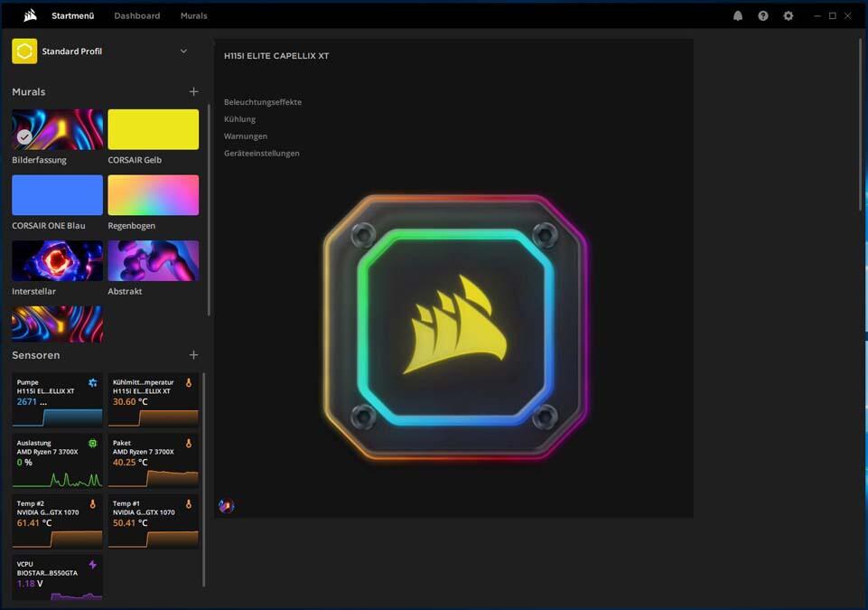Click the yellow Standard Profil icon

(x=24, y=51)
